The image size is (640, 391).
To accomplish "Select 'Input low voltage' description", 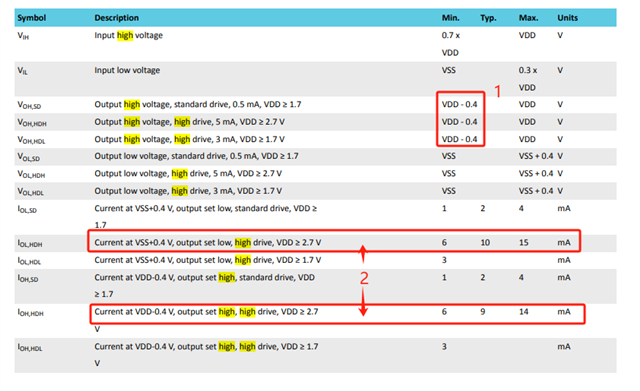I will tap(127, 70).
